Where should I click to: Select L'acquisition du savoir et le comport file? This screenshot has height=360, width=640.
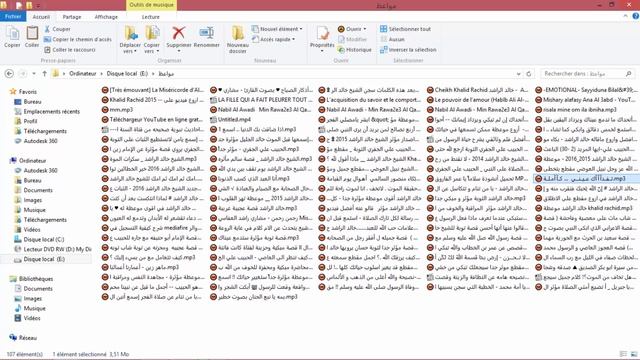[370, 100]
